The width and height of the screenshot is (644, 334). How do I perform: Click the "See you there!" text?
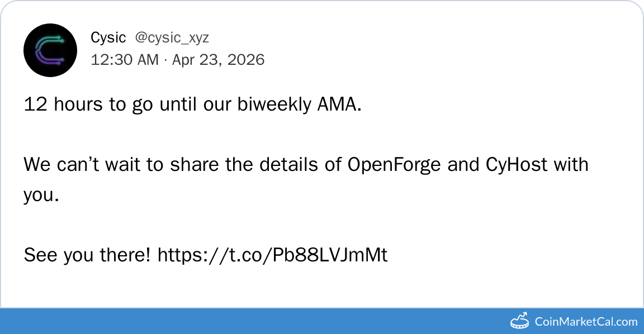coord(87,255)
